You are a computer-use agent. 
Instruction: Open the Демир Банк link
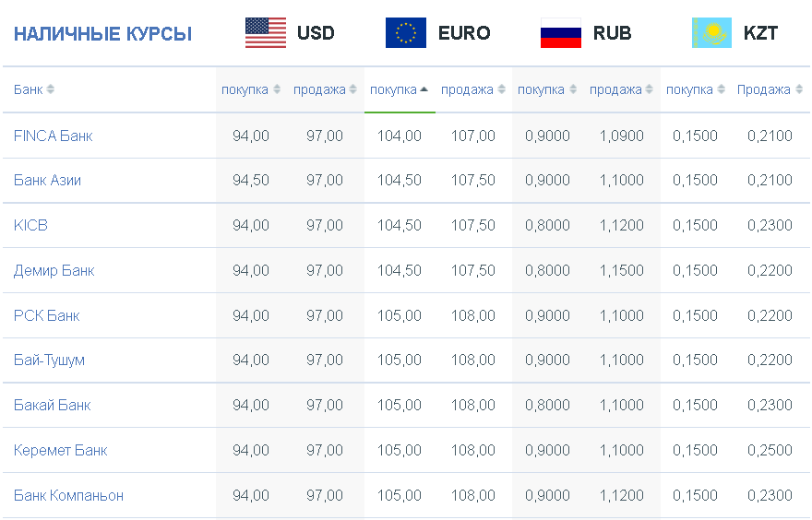tap(54, 270)
